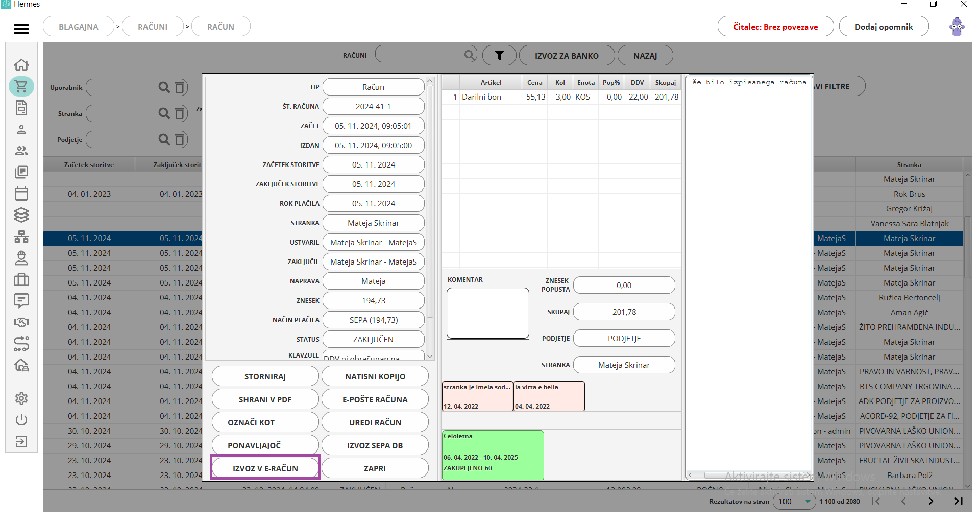Click the logout exit sidebar icon
This screenshot has width=980, height=522.
pyautogui.click(x=21, y=441)
